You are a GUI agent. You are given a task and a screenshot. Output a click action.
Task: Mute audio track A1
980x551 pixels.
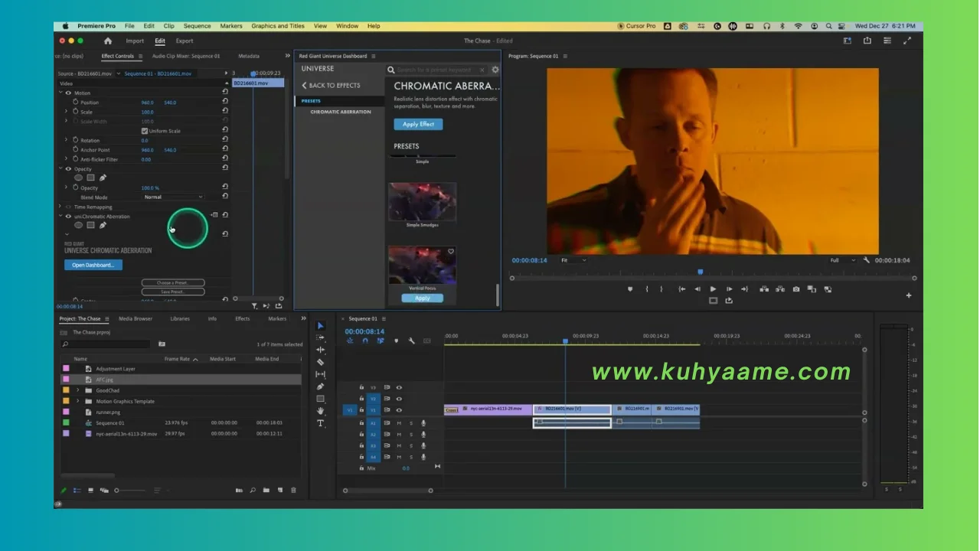click(x=399, y=423)
